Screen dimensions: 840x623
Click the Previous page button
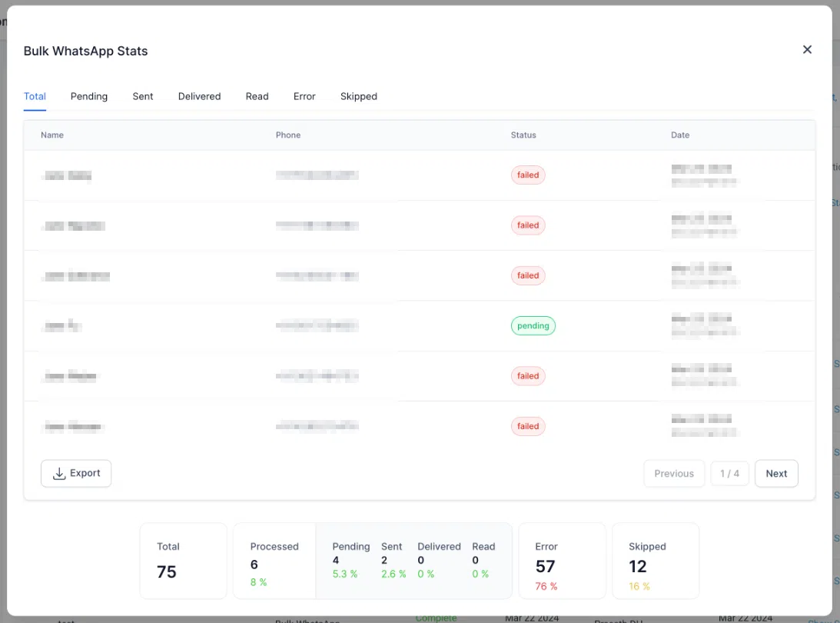coord(674,474)
